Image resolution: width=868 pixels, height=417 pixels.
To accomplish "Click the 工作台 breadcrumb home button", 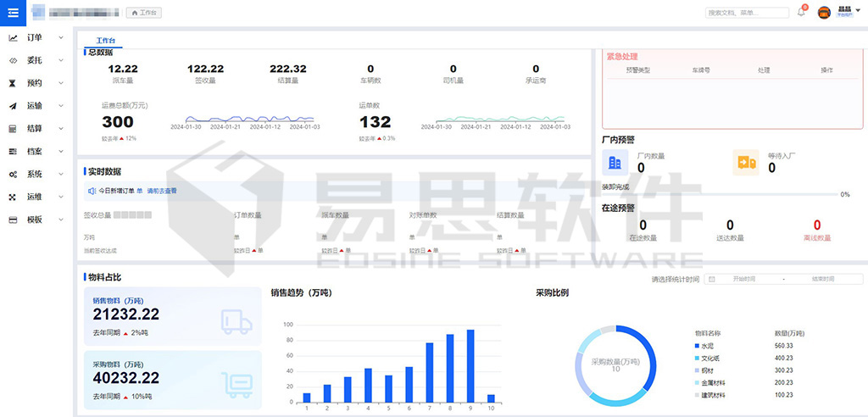I will point(144,13).
